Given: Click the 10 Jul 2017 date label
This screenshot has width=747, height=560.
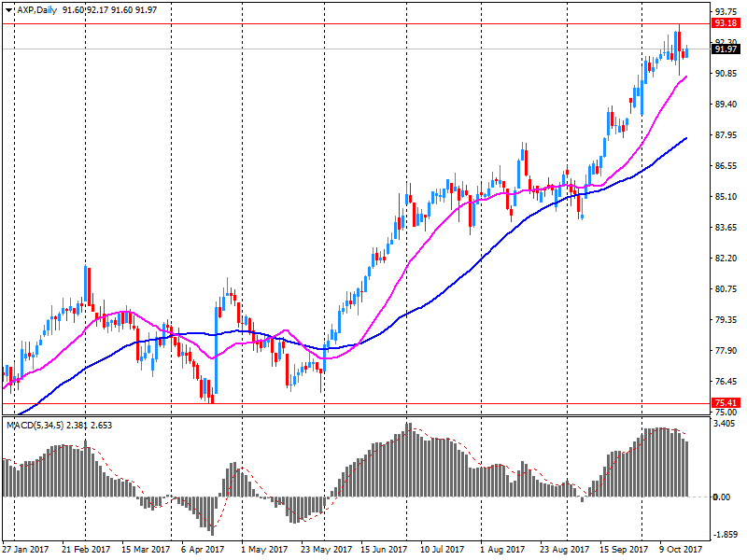Looking at the screenshot, I should 442,550.
